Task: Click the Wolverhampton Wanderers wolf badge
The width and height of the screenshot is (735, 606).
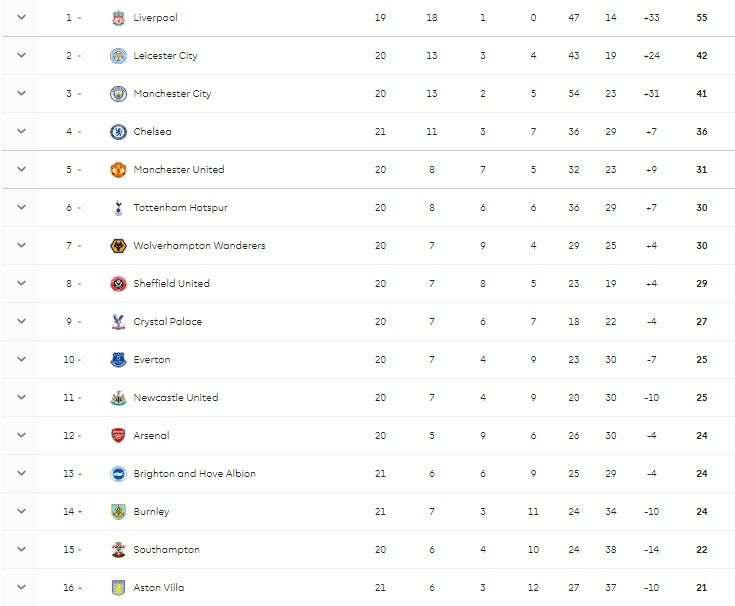Action: (x=118, y=246)
